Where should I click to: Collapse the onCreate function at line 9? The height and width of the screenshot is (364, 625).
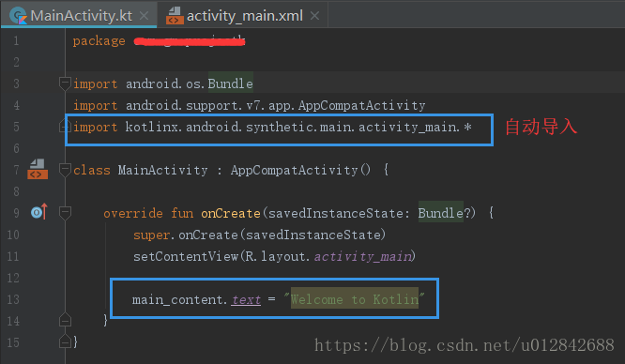(65, 213)
